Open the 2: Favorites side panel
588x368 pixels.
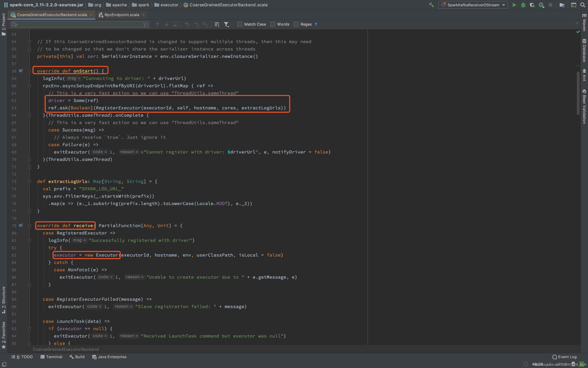click(x=4, y=335)
